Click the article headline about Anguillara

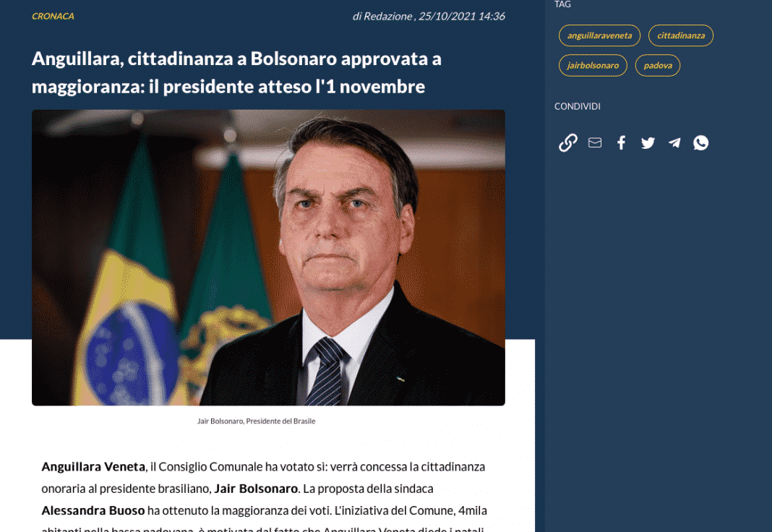coord(236,72)
